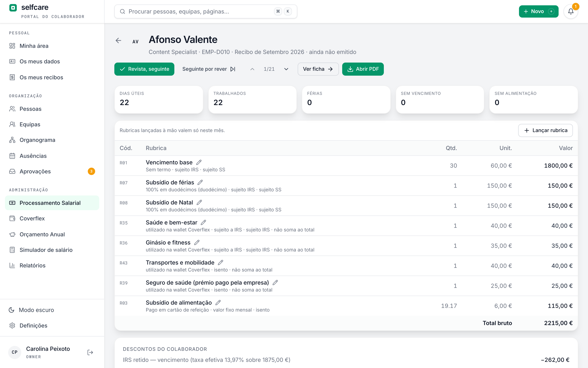Open Aprovações with 3 pending
The width and height of the screenshot is (588, 368).
pyautogui.click(x=52, y=171)
